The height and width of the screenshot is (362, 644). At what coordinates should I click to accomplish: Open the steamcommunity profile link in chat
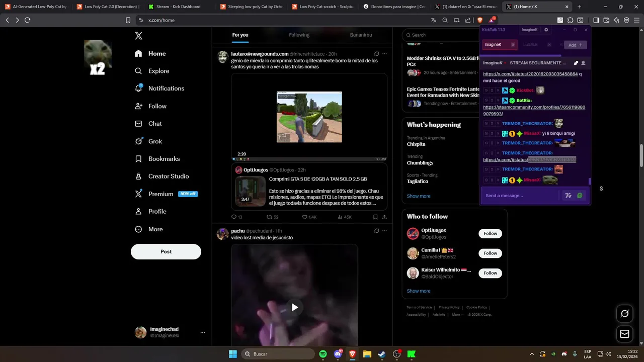point(534,110)
